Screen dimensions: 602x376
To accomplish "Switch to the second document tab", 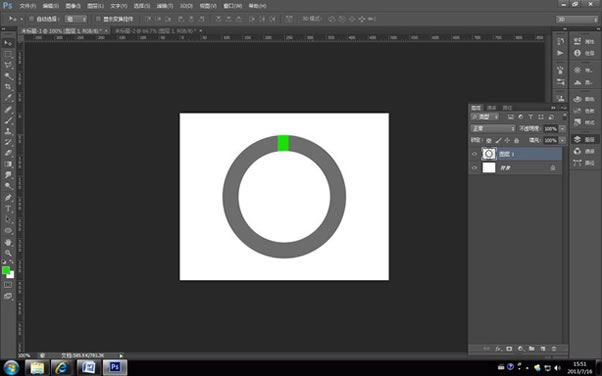I will pyautogui.click(x=155, y=31).
